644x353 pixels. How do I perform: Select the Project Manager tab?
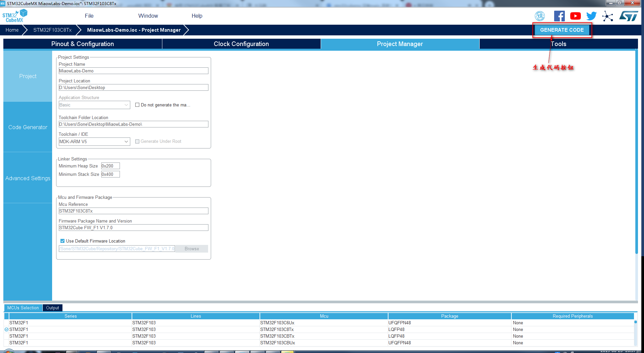400,44
